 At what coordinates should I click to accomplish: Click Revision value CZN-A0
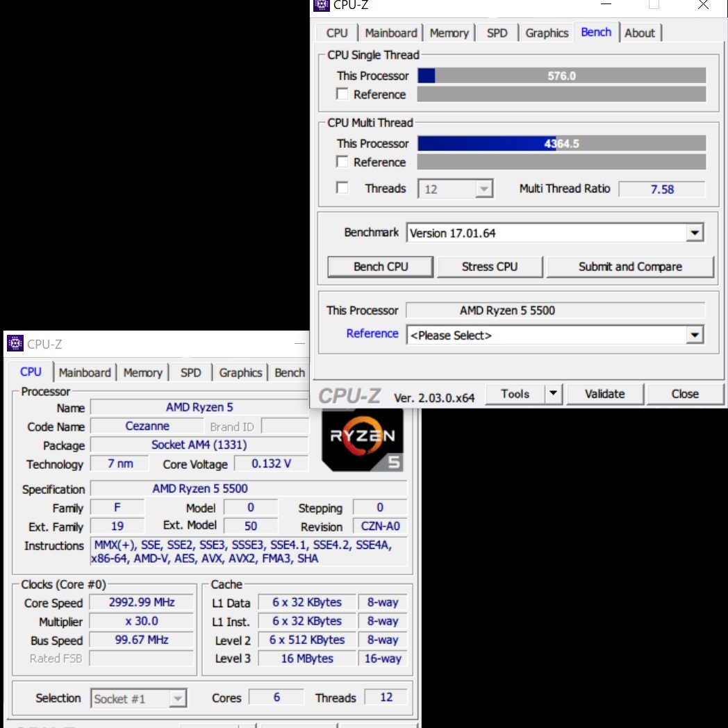(380, 526)
